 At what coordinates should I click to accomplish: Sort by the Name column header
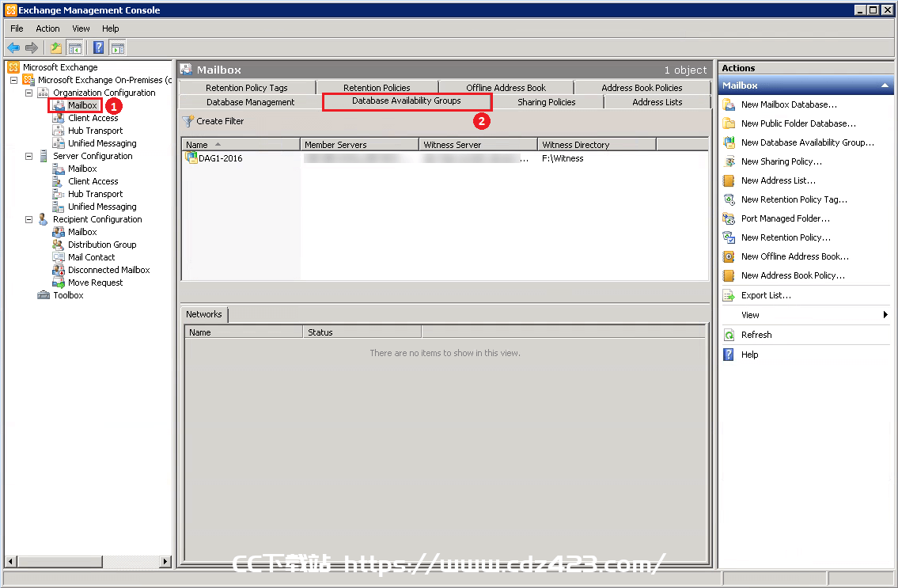[241, 144]
